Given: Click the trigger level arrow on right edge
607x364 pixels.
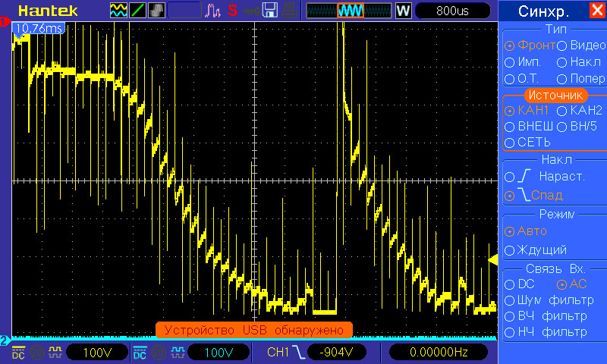Looking at the screenshot, I should (x=493, y=259).
